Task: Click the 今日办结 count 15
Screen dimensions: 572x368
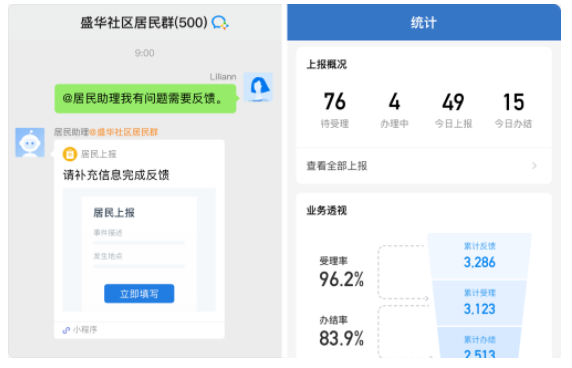Action: point(513,101)
